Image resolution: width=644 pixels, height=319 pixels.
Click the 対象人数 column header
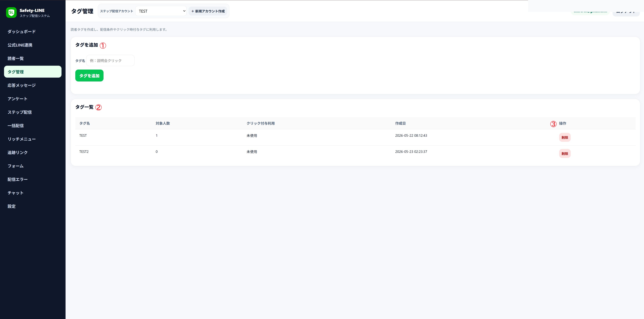(x=163, y=123)
